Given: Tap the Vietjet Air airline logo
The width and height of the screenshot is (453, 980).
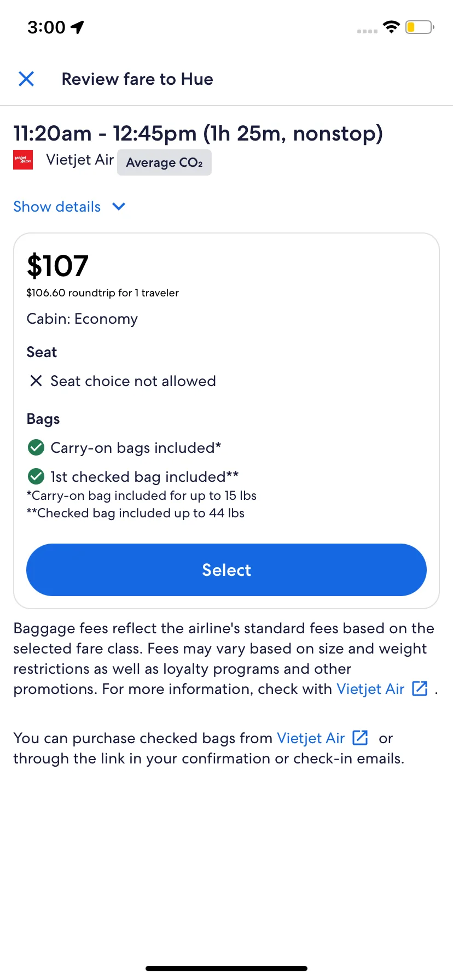Looking at the screenshot, I should click(23, 160).
